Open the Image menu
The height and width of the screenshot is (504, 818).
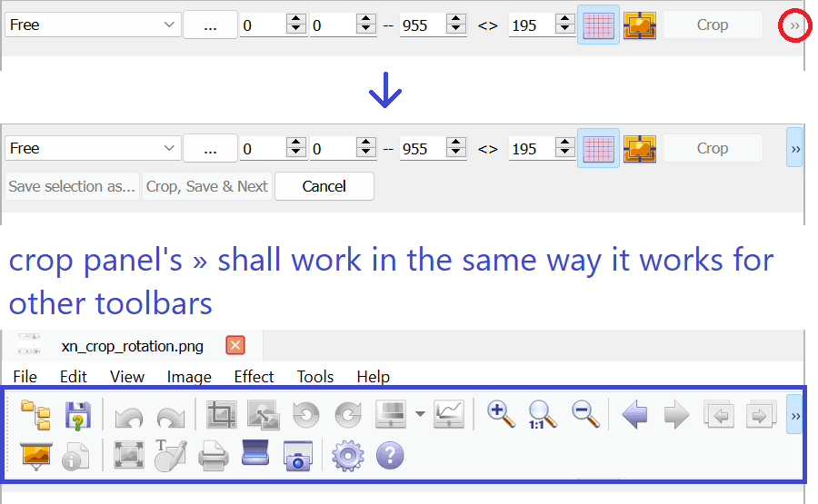189,376
